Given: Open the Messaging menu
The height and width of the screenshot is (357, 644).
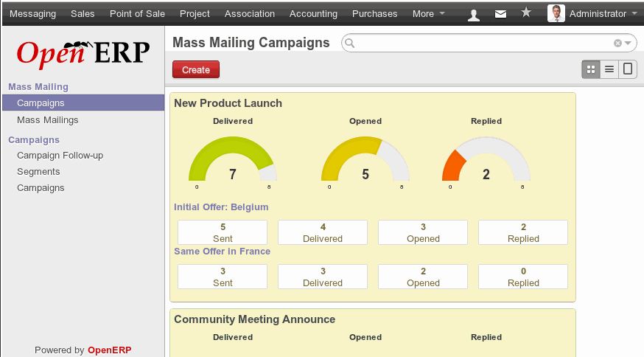Looking at the screenshot, I should (x=33, y=13).
